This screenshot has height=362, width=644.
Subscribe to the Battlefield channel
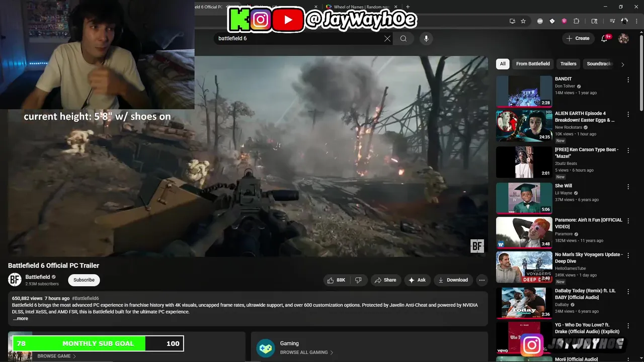pos(84,280)
